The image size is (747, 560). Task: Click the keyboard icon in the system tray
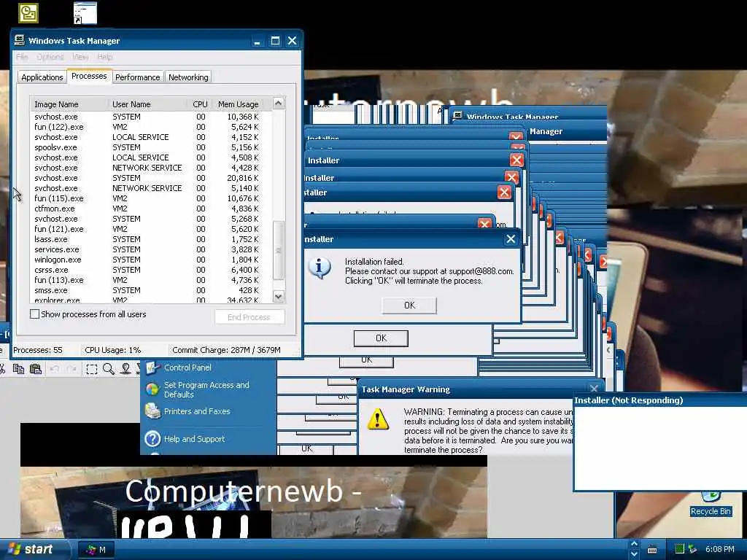click(652, 550)
